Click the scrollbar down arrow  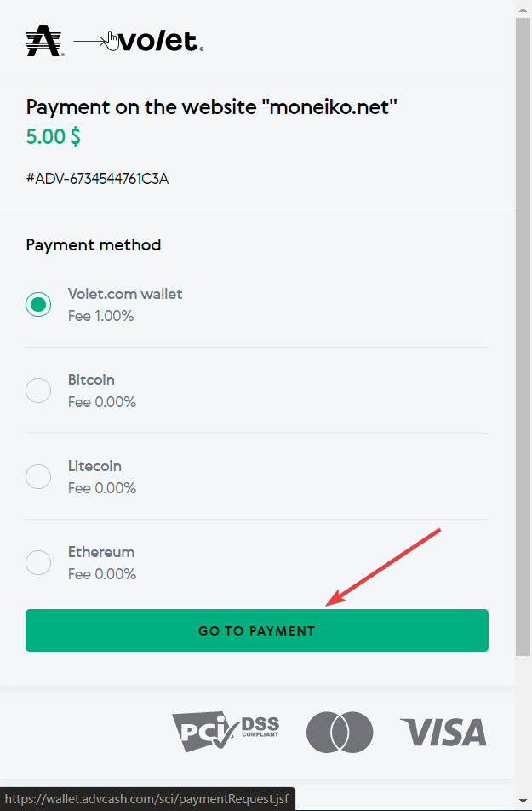point(523,802)
